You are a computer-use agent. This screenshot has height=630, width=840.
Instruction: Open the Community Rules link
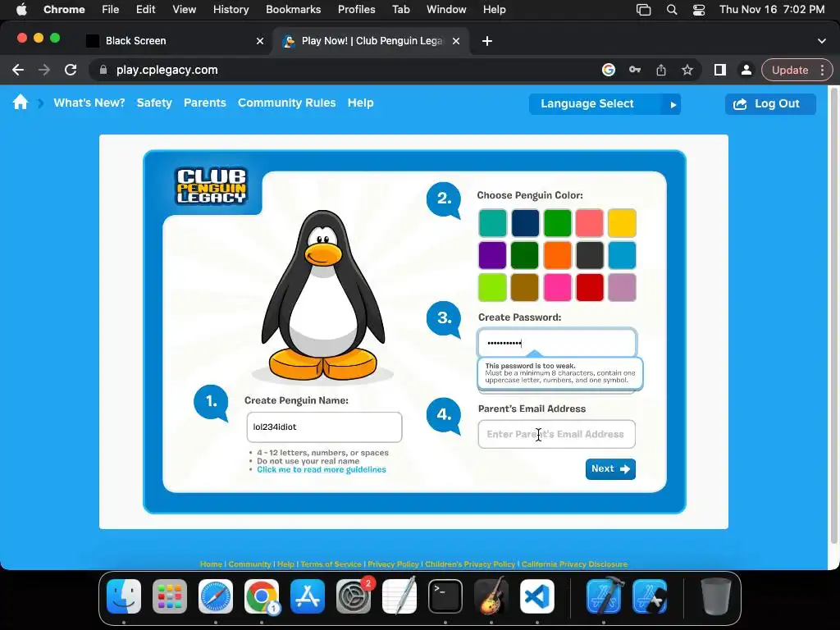[286, 103]
